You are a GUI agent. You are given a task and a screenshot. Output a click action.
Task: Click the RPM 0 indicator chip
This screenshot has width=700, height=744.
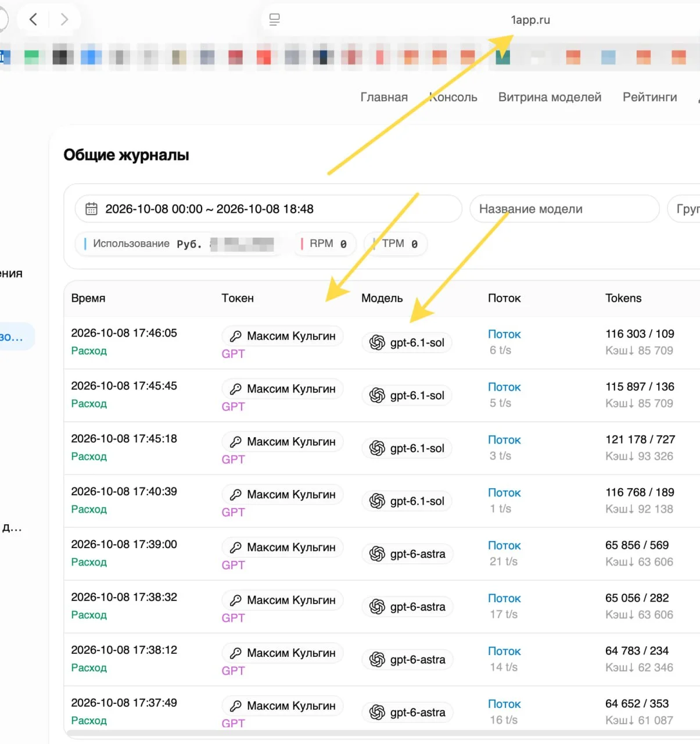pyautogui.click(x=325, y=244)
